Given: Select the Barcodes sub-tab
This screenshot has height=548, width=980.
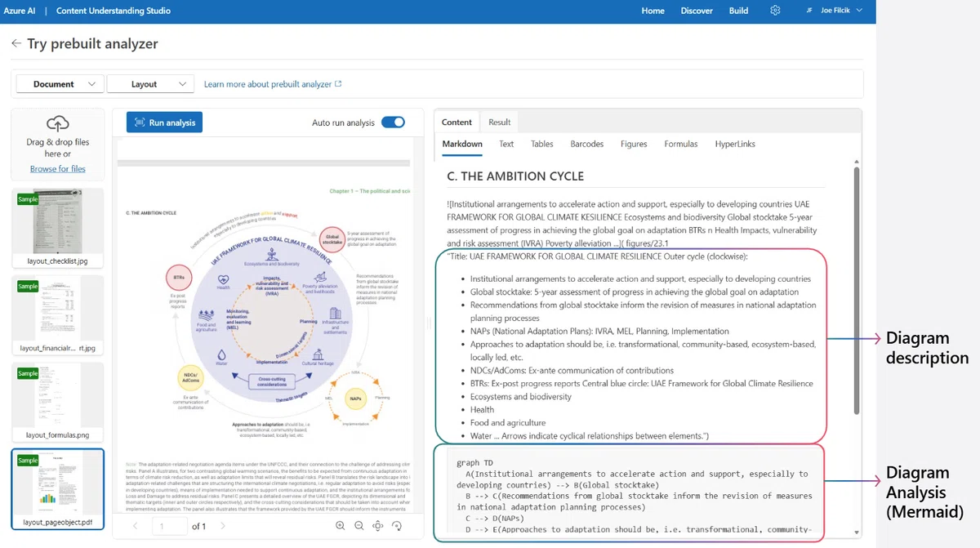Looking at the screenshot, I should pos(586,144).
